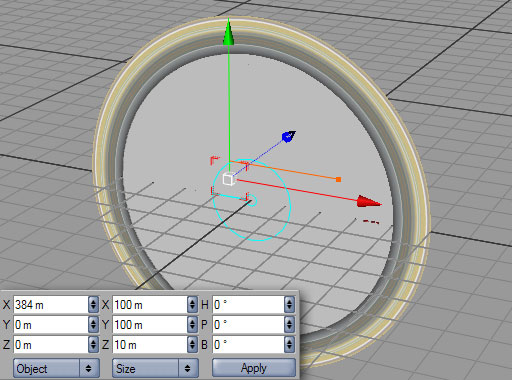This screenshot has width=512, height=380.
Task: Click the H rotation field showing 0°
Action: click(248, 304)
